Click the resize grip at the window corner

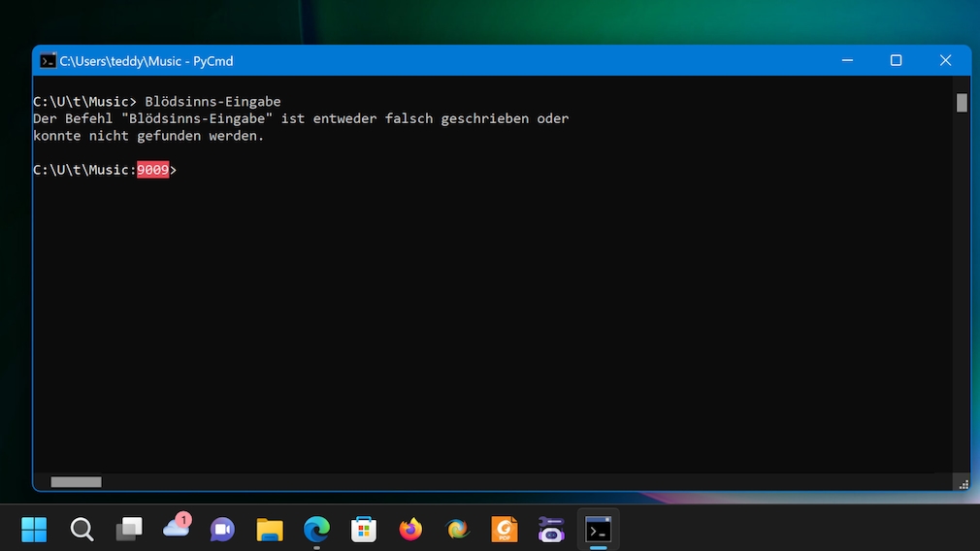point(964,484)
